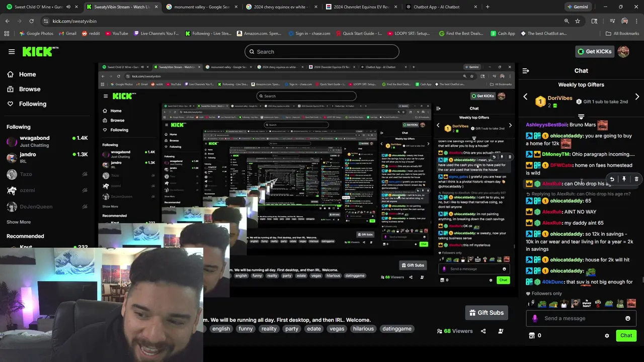
Task: Insert the 'is shyrumi here?' quick emote
Action: [x=587, y=304]
